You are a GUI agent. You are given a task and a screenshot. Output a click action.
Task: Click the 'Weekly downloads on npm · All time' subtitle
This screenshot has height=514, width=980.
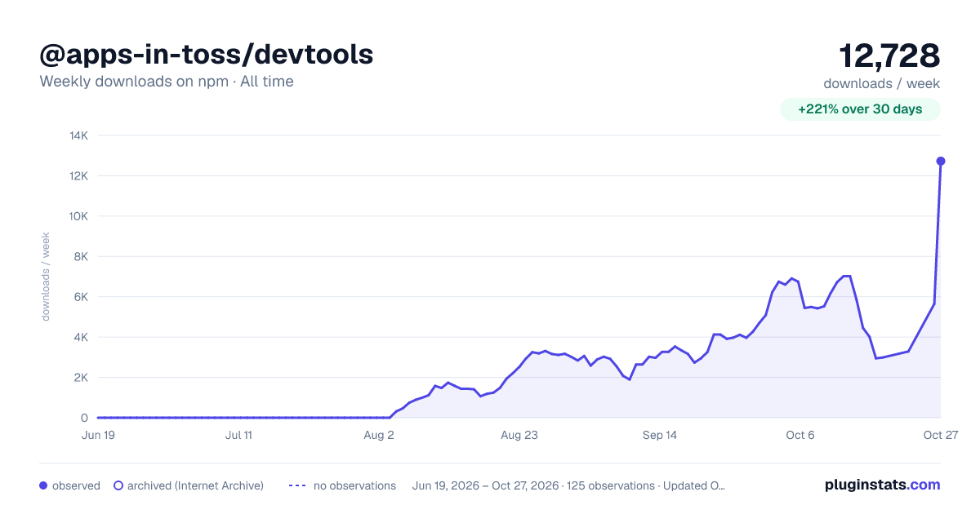[167, 82]
